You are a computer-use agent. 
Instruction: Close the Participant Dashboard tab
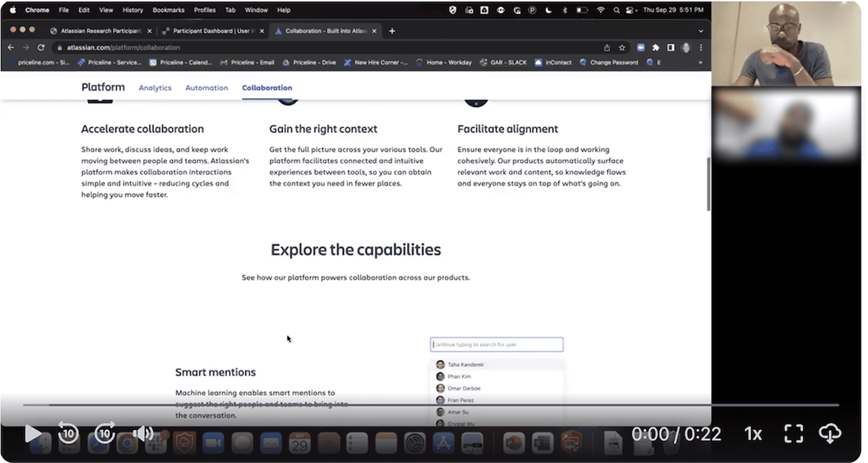(x=262, y=31)
